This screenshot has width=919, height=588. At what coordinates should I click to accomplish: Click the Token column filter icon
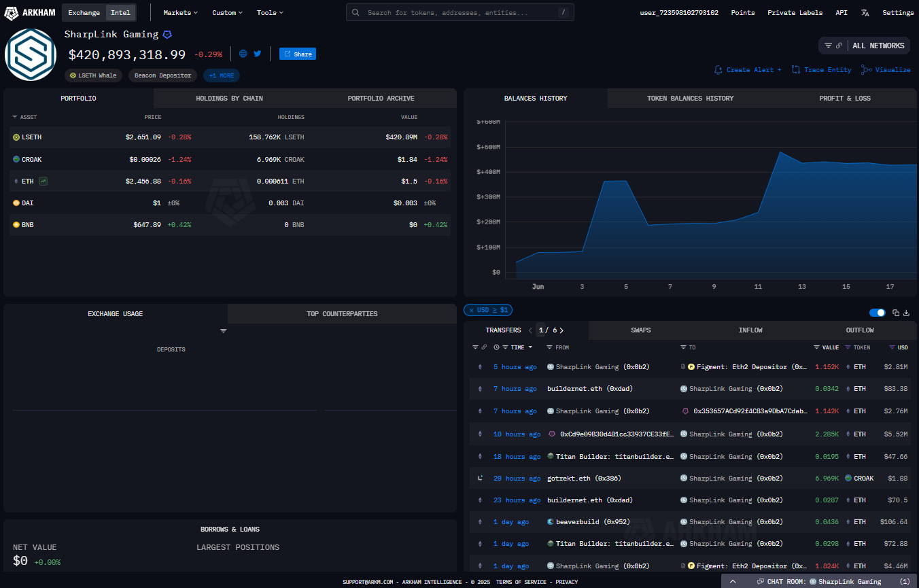pos(848,347)
